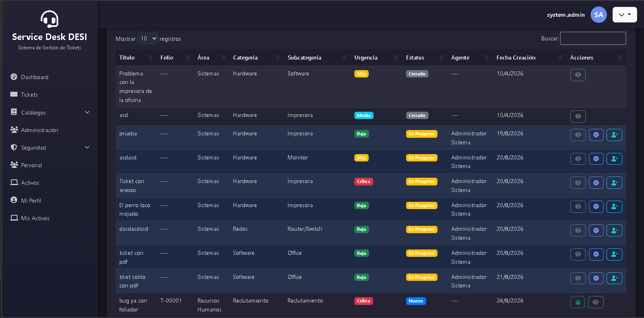Reassign agent for the 'asdasd' ticket
This screenshot has width=644, height=318.
tap(615, 159)
